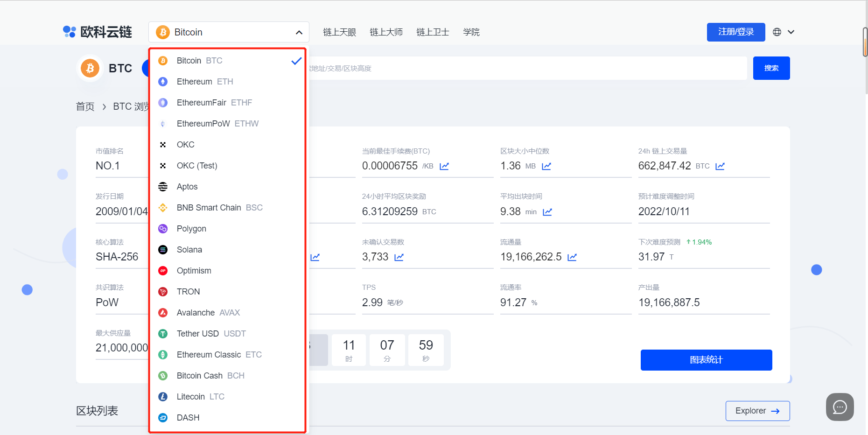Click the 图表统计 button
The width and height of the screenshot is (868, 435).
click(707, 360)
